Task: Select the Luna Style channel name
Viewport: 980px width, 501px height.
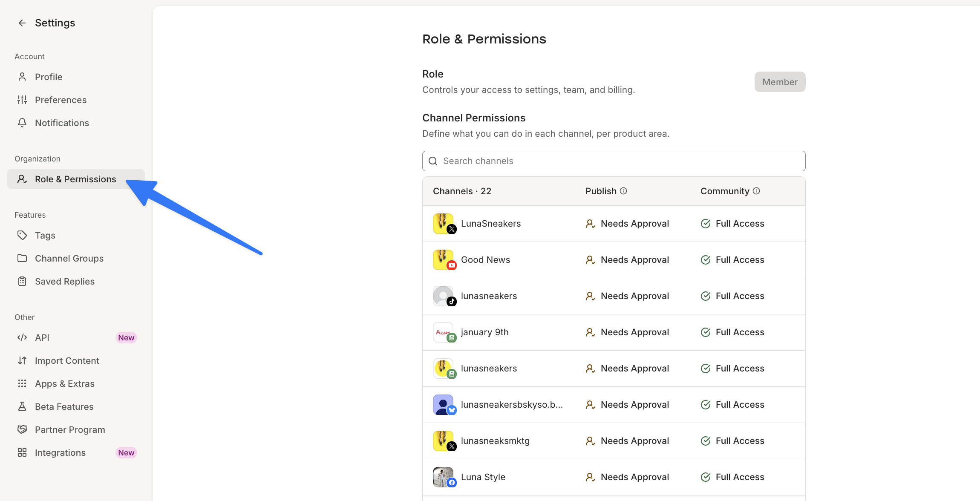Action: (483, 477)
